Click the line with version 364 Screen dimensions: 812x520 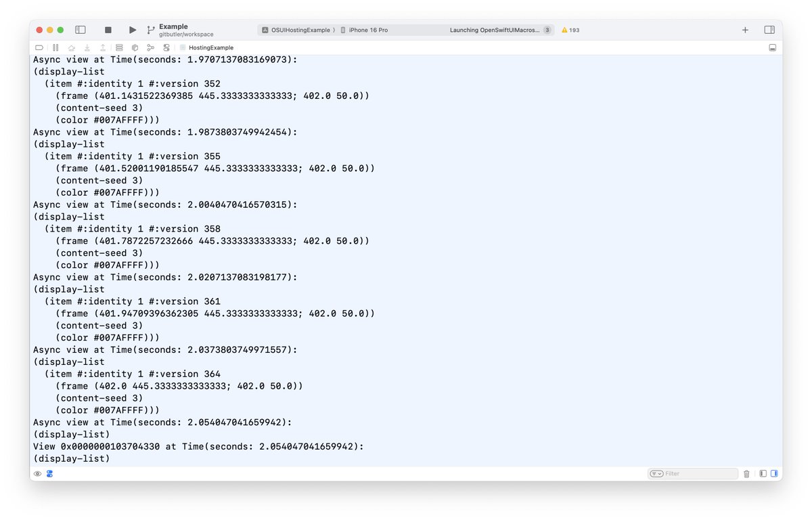click(x=133, y=374)
